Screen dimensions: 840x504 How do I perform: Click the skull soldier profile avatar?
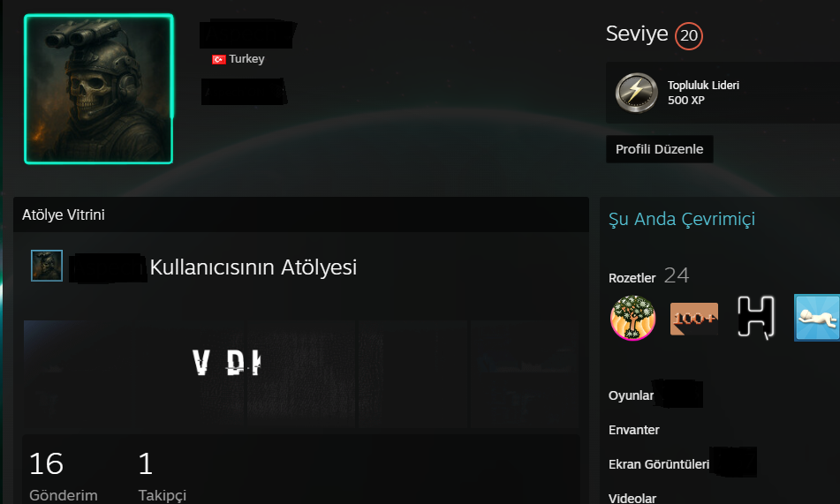(99, 89)
